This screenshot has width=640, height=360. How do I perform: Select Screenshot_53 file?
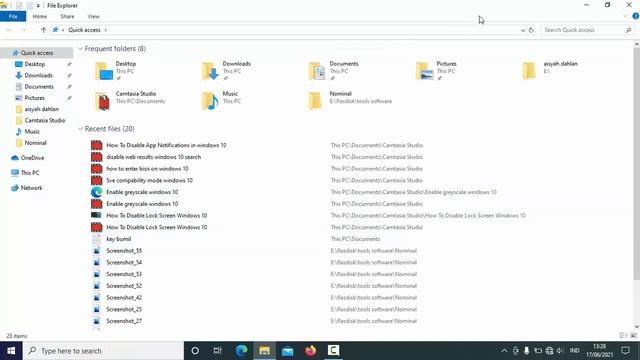(x=124, y=274)
